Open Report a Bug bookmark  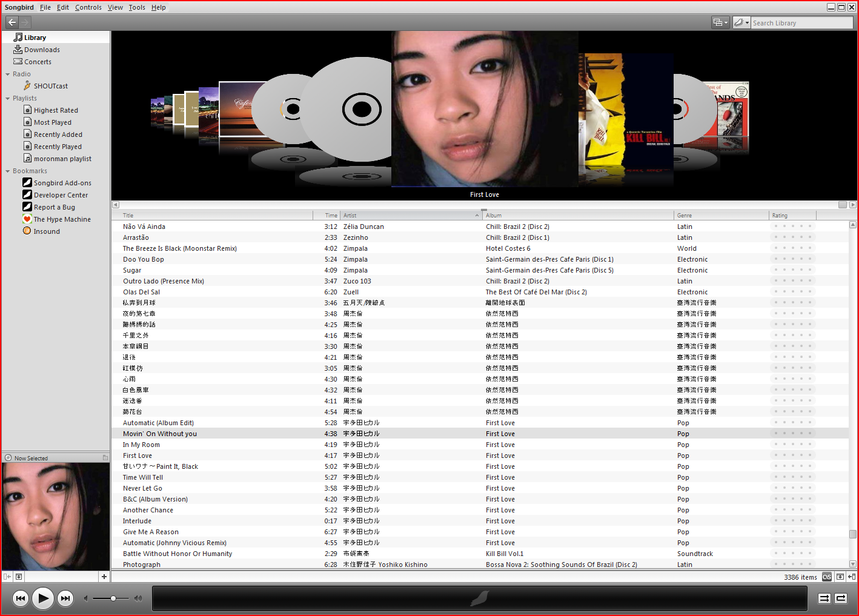(x=54, y=207)
